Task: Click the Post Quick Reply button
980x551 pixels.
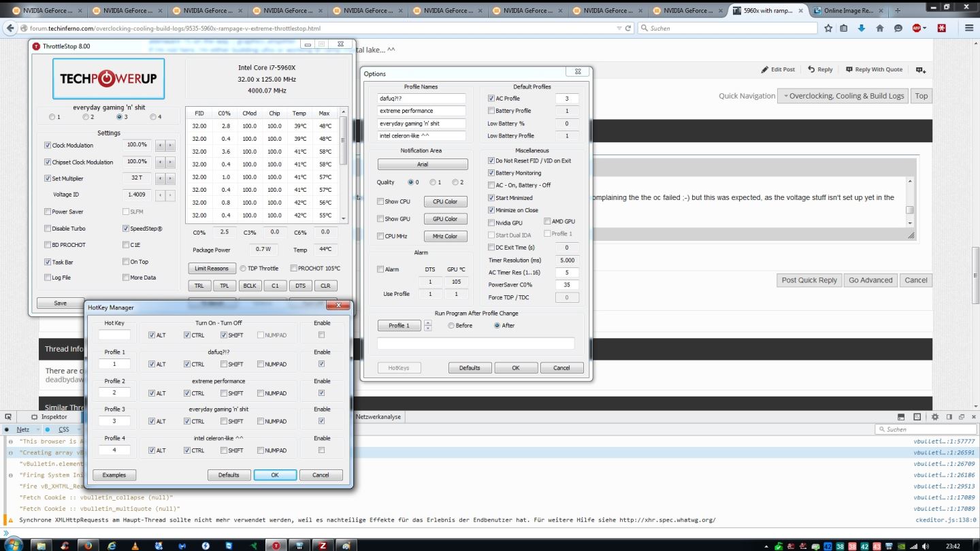Action: 809,280
